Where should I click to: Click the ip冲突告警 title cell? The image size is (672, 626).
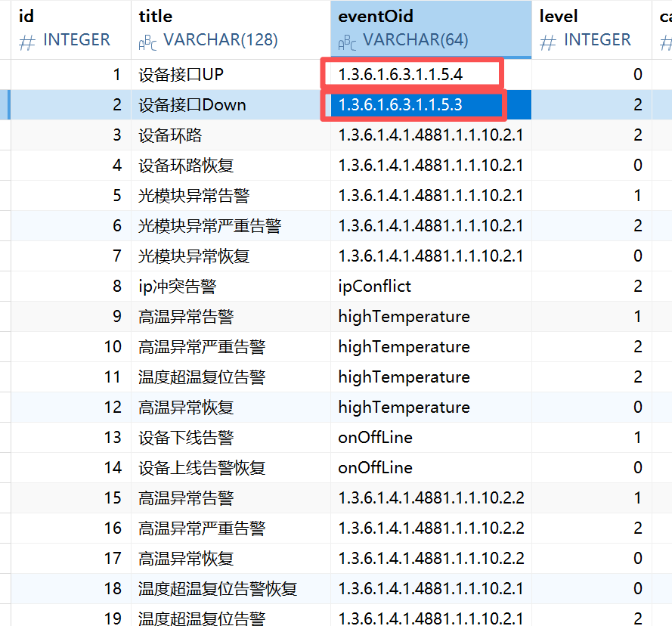[177, 286]
